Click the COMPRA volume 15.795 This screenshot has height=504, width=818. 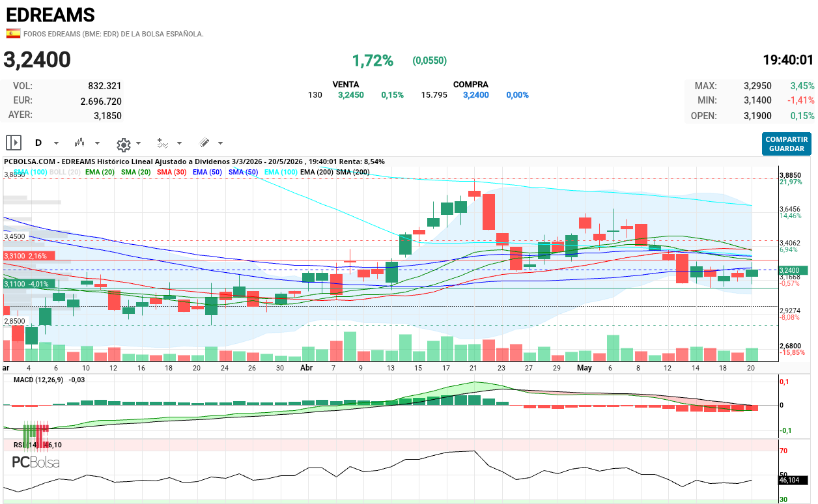click(434, 95)
